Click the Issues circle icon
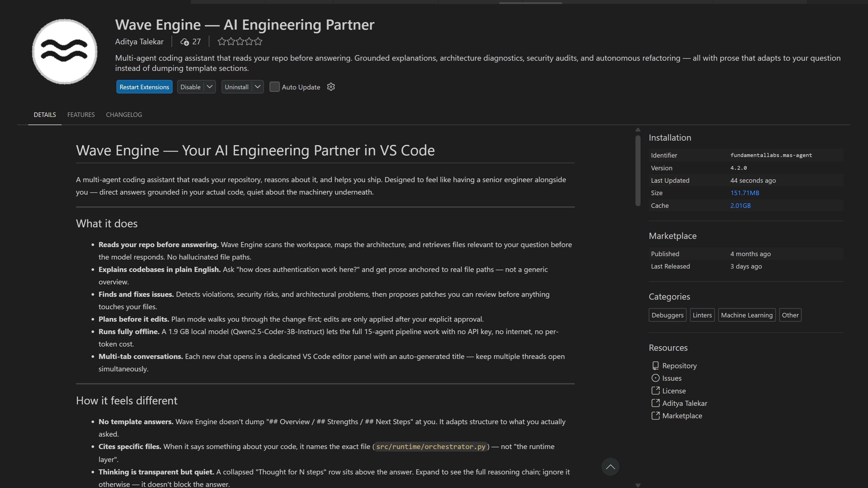Viewport: 868px width, 488px height. pyautogui.click(x=655, y=378)
